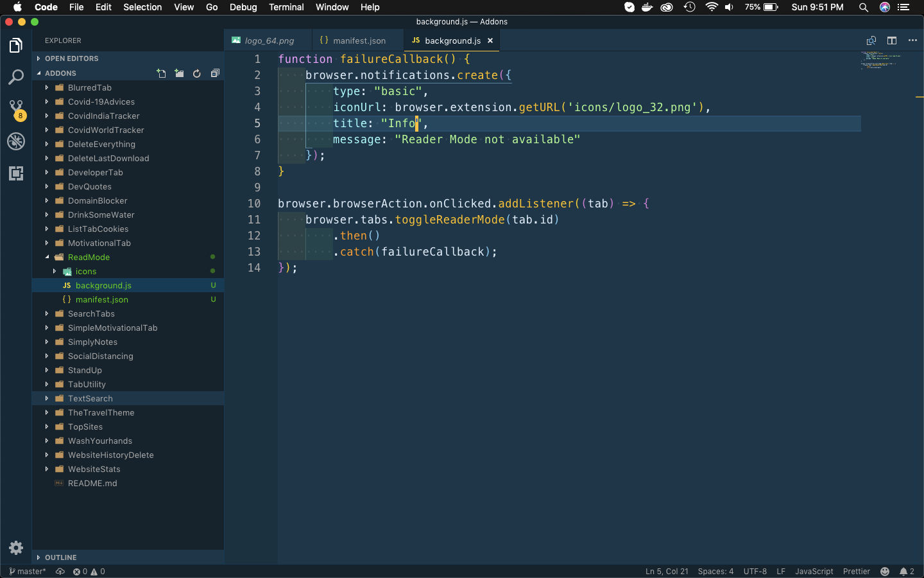Click the failureCallback function name on line 1
924x578 pixels.
coord(391,59)
